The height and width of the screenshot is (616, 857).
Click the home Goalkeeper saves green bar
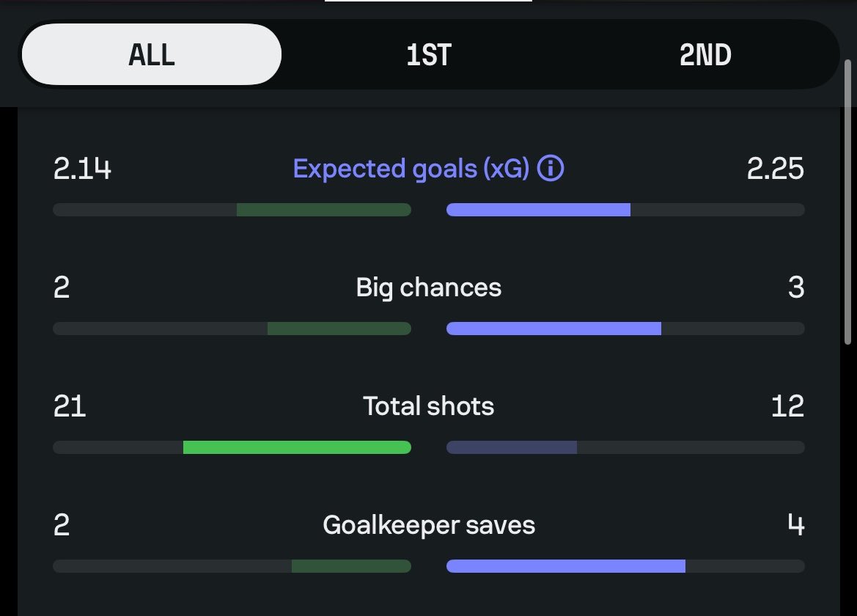tap(351, 566)
